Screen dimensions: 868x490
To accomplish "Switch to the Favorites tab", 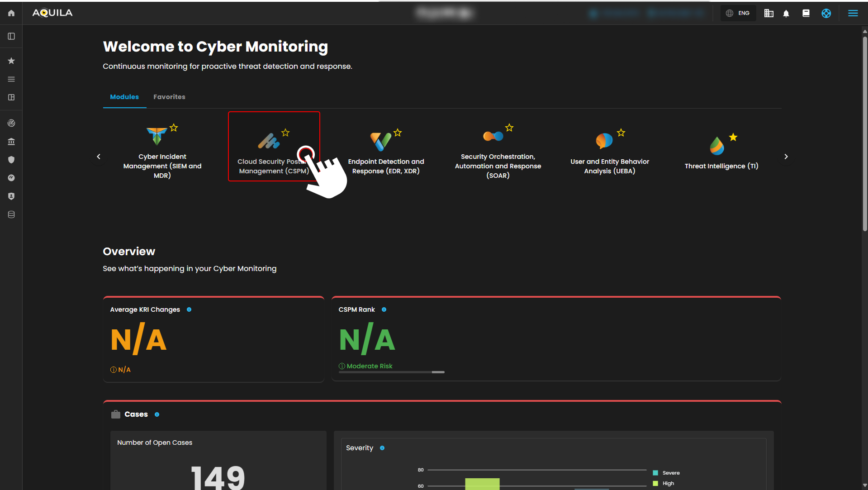I will (x=169, y=97).
